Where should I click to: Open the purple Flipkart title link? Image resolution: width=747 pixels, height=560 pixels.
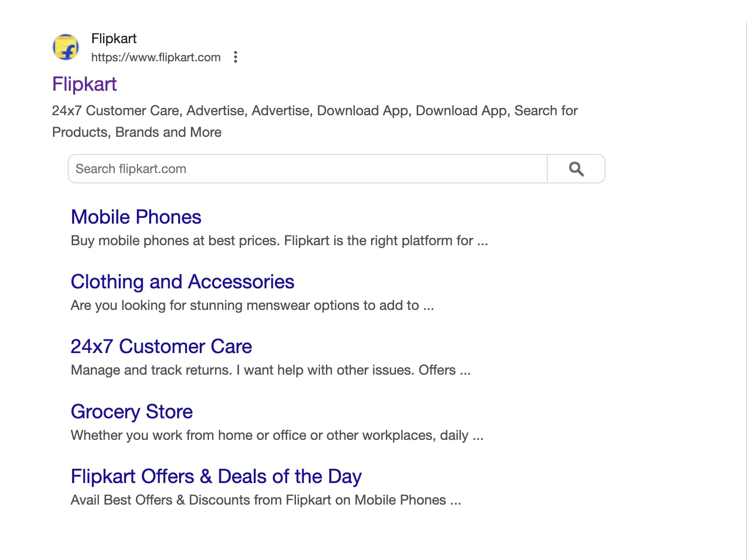84,84
